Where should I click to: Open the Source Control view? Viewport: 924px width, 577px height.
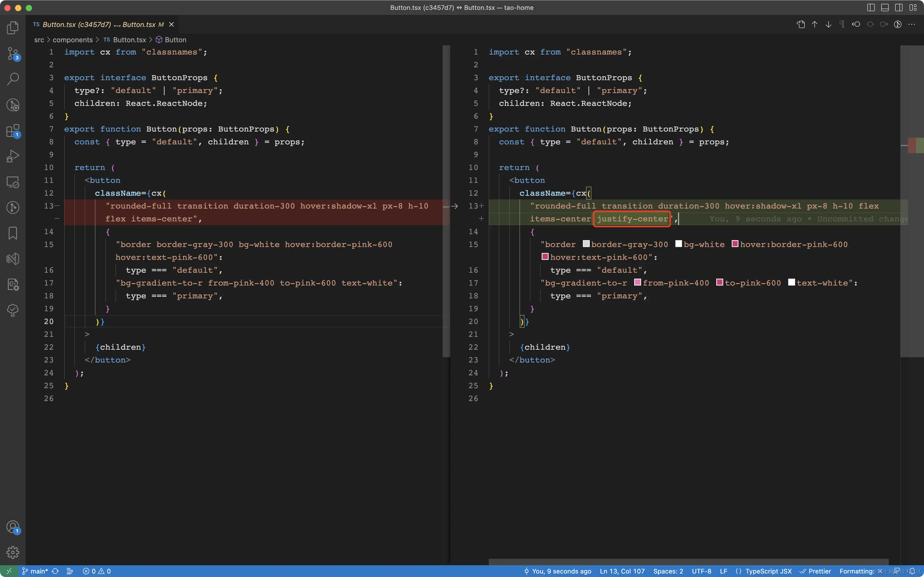pyautogui.click(x=13, y=54)
